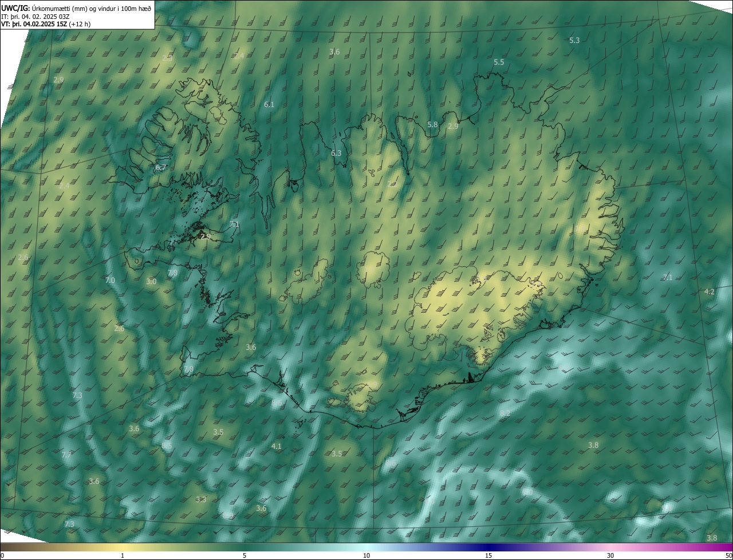Click the IT line 'þri. 04. 02. 2025 03Z'
Image resolution: width=733 pixels, height=560 pixels.
(40, 16)
